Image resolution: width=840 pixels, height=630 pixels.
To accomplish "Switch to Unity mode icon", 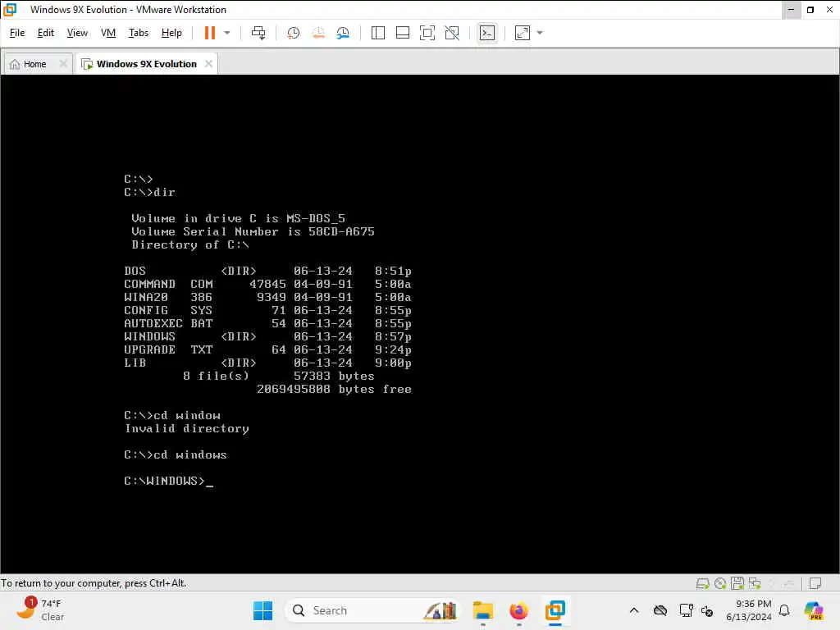I will pyautogui.click(x=452, y=33).
